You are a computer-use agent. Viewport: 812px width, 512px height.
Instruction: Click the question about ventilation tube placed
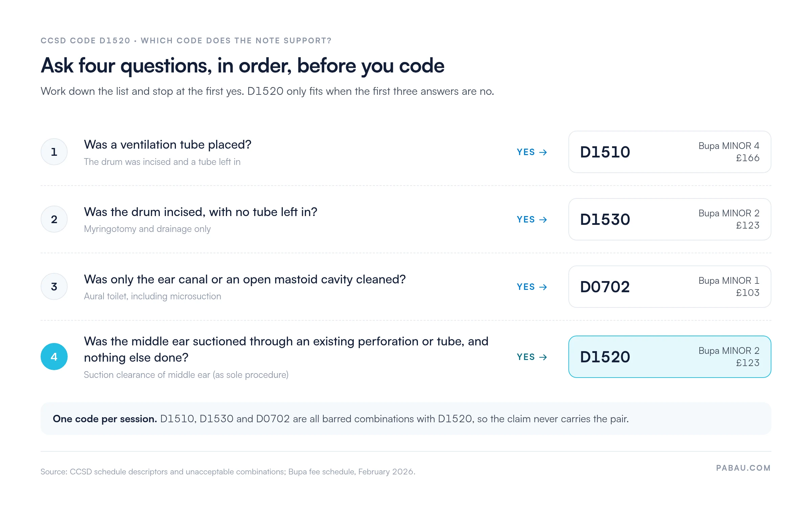point(167,145)
